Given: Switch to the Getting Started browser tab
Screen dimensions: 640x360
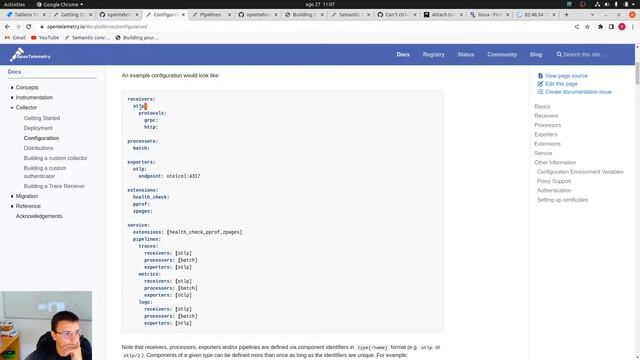Looking at the screenshot, I should [x=72, y=14].
